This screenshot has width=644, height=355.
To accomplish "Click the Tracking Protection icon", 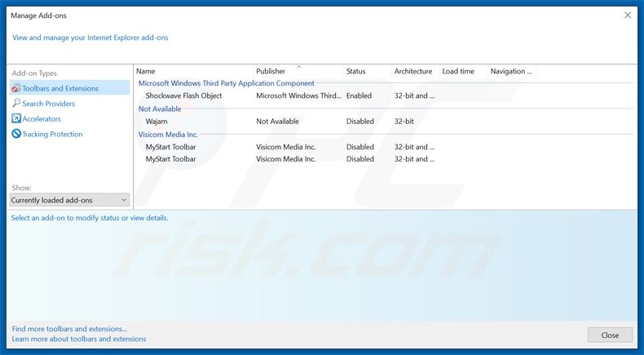I will coord(15,134).
